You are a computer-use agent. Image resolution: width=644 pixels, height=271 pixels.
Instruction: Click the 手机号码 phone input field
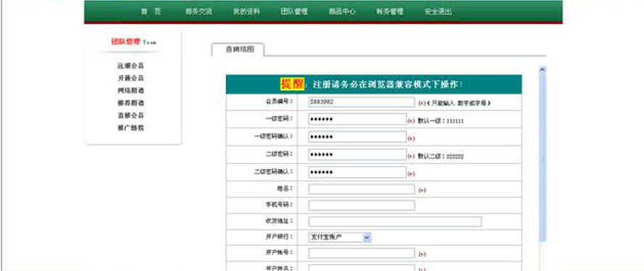[361, 205]
